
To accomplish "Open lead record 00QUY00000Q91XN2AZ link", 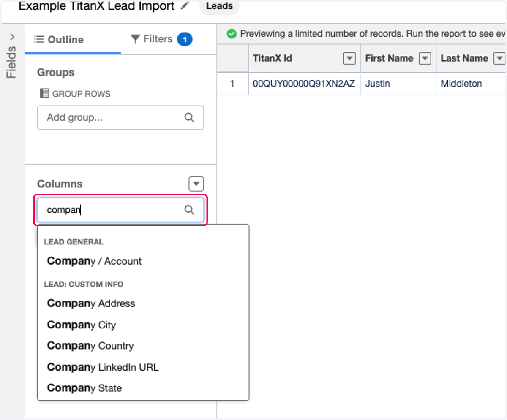I will (304, 84).
